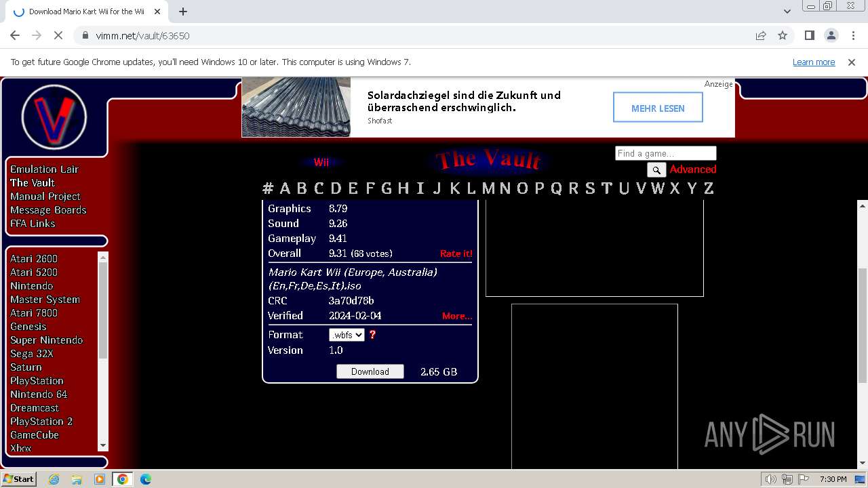Browse games starting with # symbol
This screenshot has width=868, height=488.
[x=268, y=188]
